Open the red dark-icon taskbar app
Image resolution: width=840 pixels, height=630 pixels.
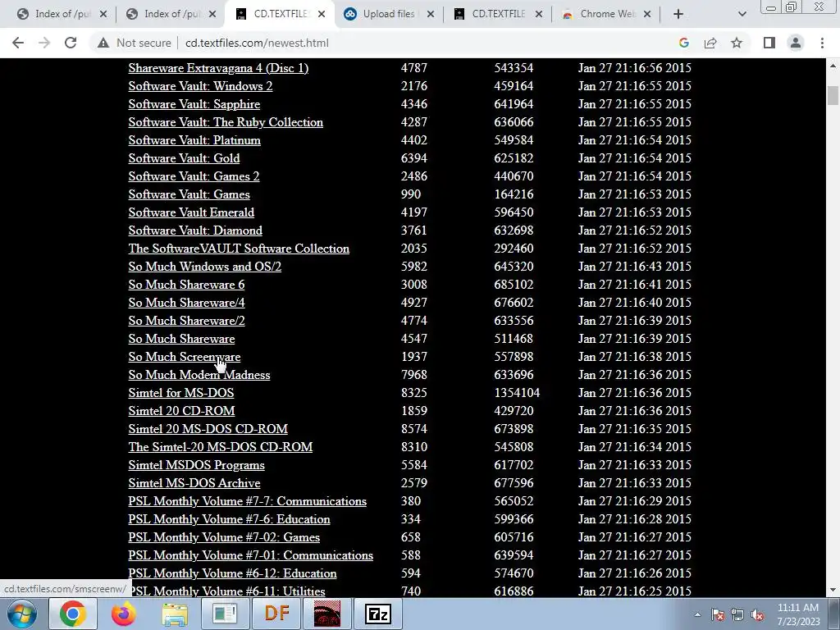pyautogui.click(x=327, y=614)
